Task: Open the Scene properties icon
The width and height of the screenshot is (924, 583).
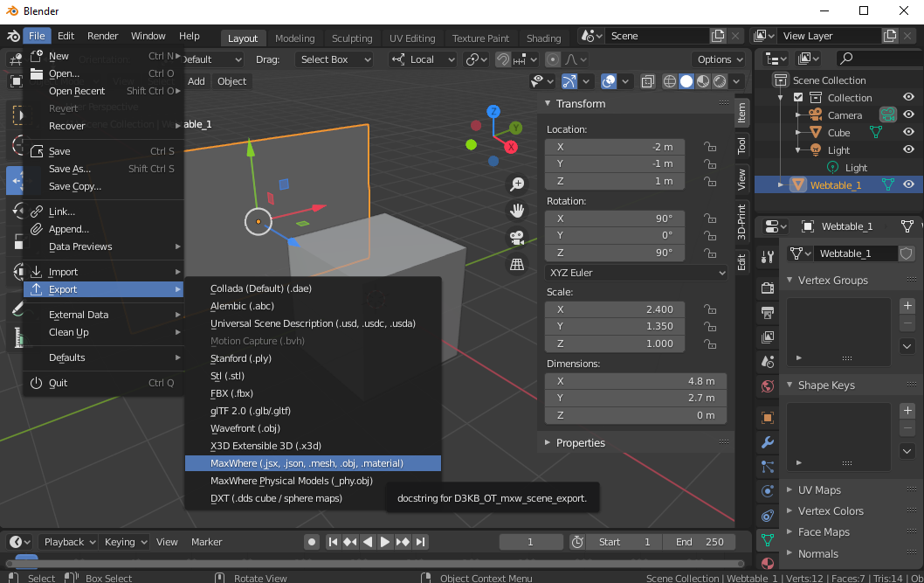Action: click(x=768, y=361)
